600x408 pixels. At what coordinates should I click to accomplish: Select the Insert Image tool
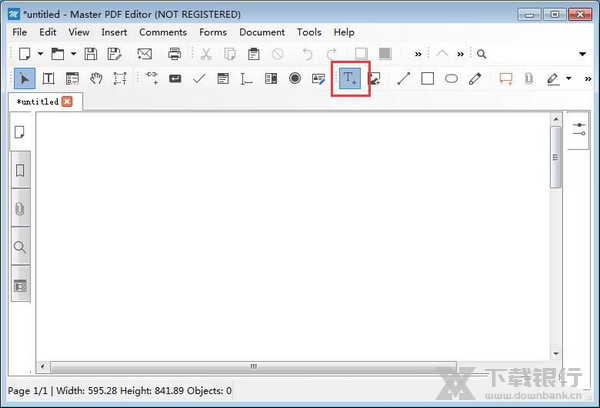(x=374, y=78)
